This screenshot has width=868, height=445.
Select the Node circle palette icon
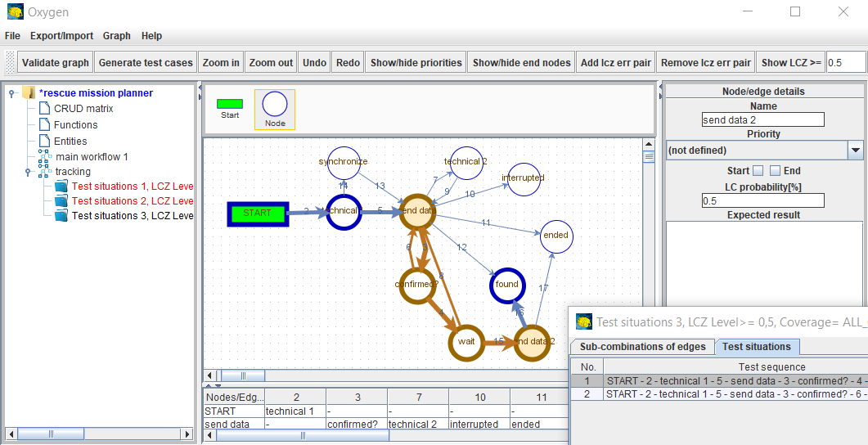tap(274, 105)
